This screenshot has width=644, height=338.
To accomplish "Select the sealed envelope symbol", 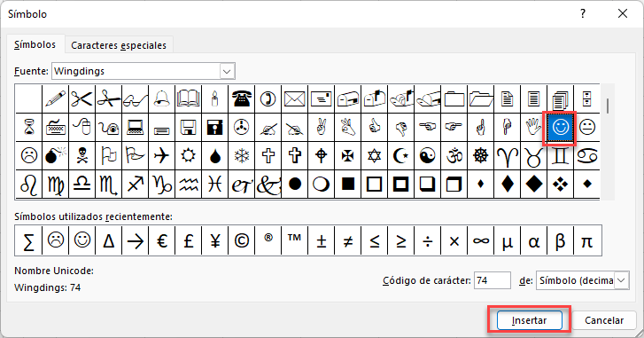I will [294, 99].
